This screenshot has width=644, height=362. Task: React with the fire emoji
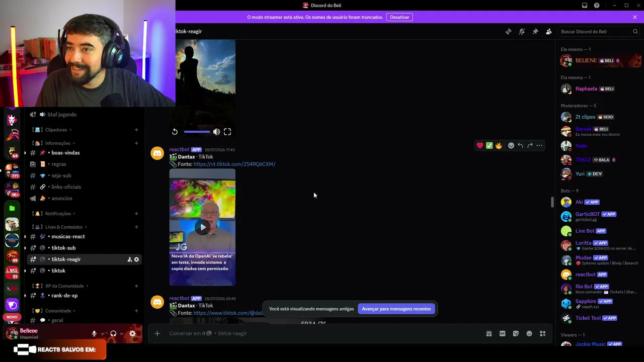pos(499,146)
